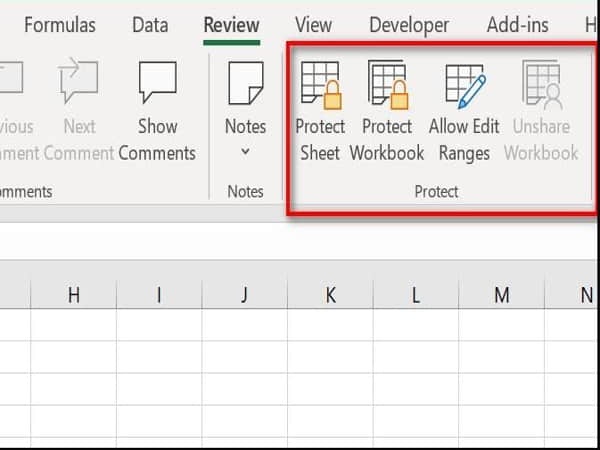
Task: Select column J header
Action: click(x=245, y=295)
